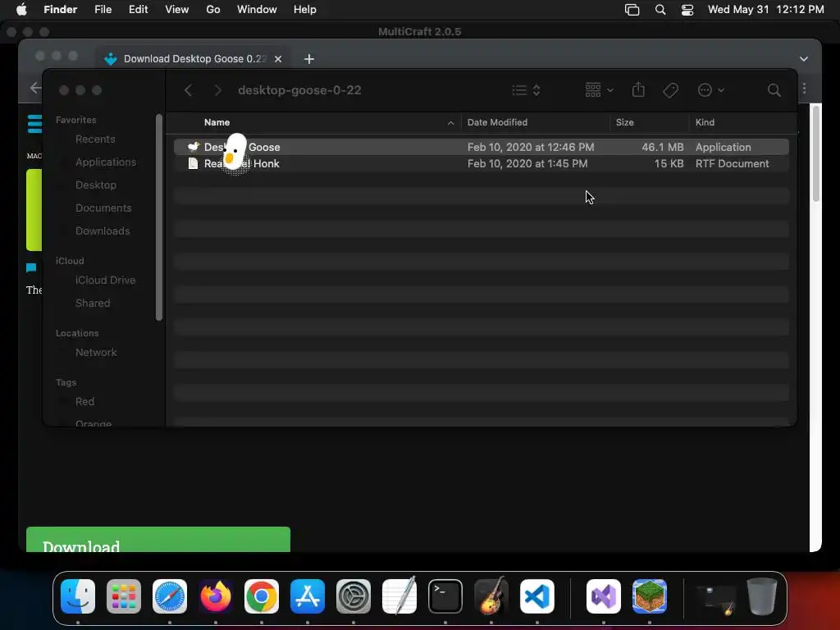The width and height of the screenshot is (840, 630).
Task: Open Launchpad in the dock
Action: 124,596
